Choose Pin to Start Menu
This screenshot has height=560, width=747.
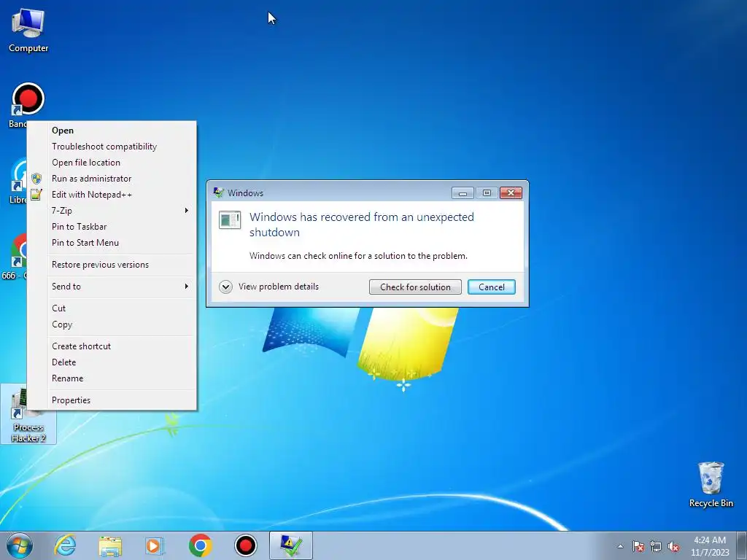(112, 243)
